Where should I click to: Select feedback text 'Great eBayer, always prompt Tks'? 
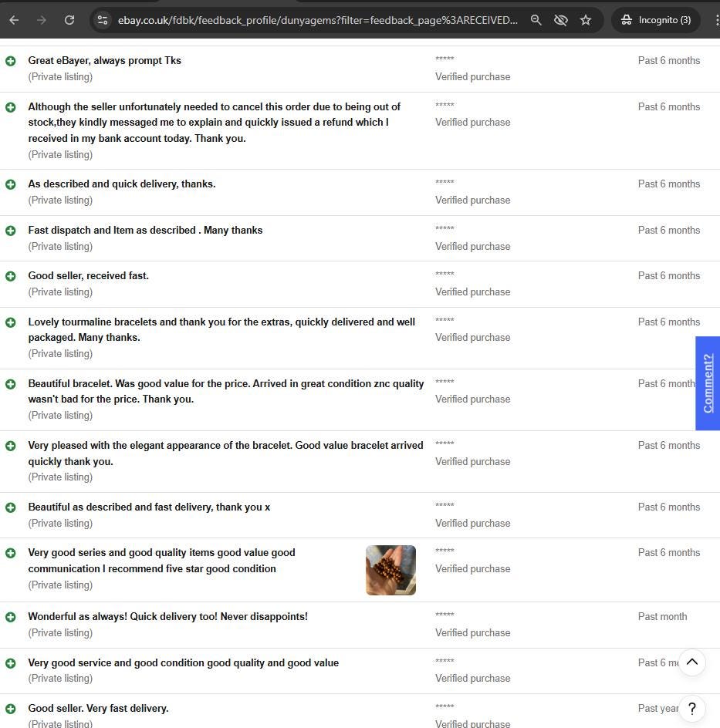click(x=104, y=60)
